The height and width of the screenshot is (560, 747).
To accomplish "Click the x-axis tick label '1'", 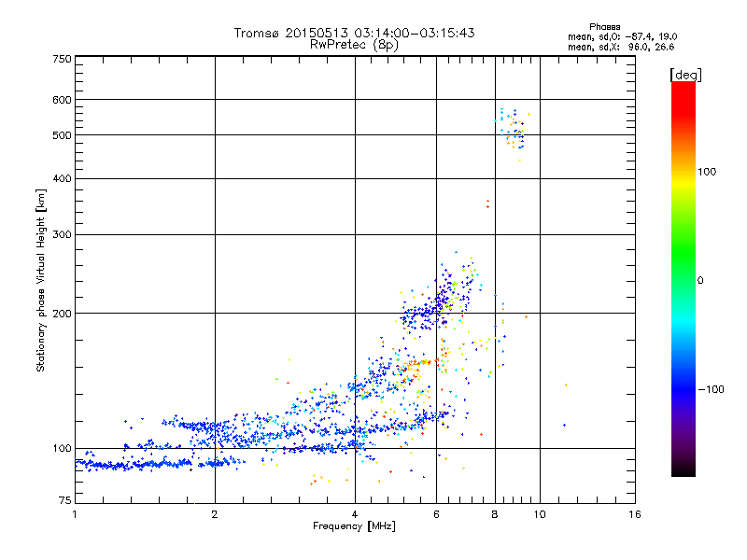I will tap(75, 514).
